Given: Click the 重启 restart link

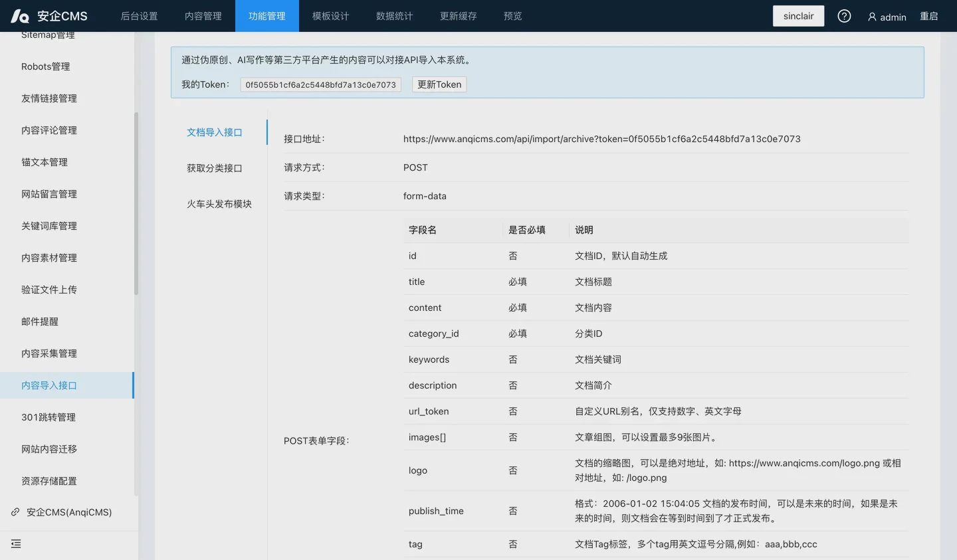Looking at the screenshot, I should (929, 16).
